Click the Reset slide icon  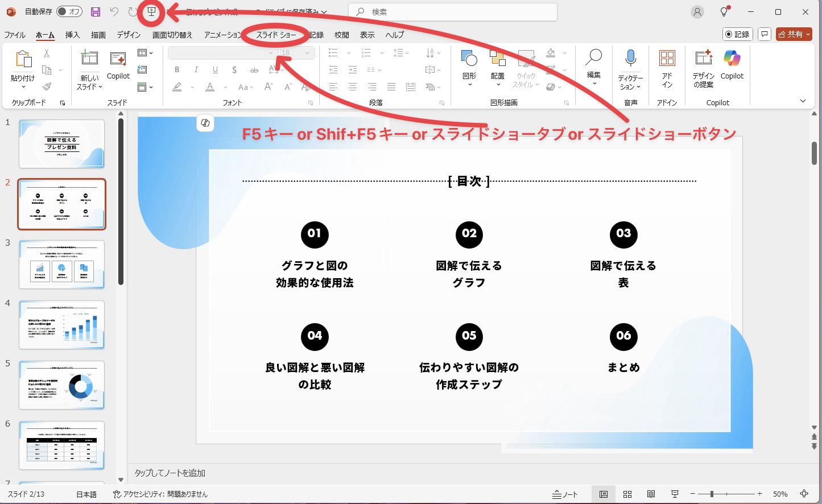click(x=142, y=70)
